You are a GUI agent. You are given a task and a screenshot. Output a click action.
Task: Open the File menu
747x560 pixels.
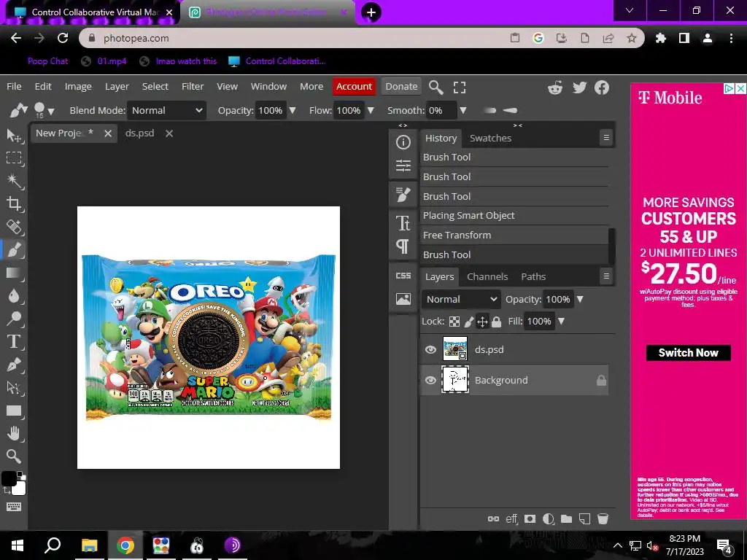coord(14,86)
